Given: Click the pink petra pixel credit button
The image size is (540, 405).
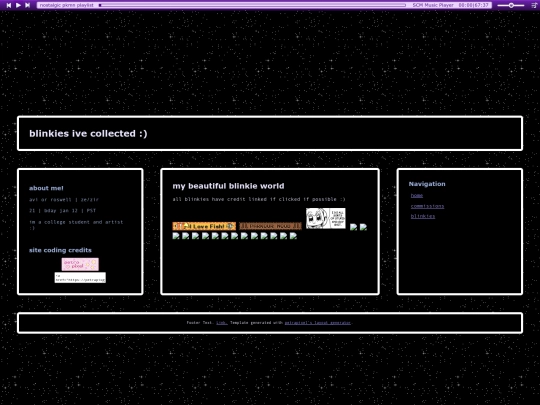Looking at the screenshot, I should click(x=80, y=264).
